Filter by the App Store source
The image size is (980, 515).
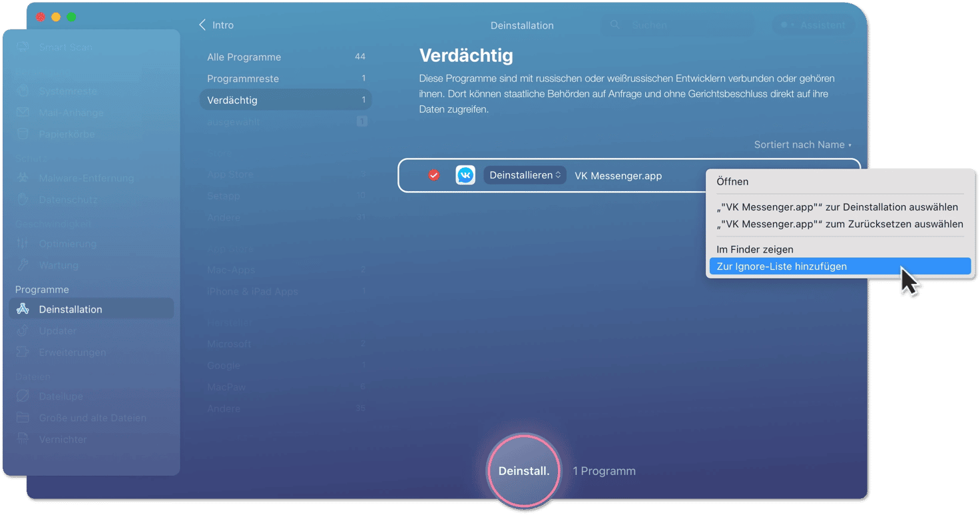[x=286, y=175]
